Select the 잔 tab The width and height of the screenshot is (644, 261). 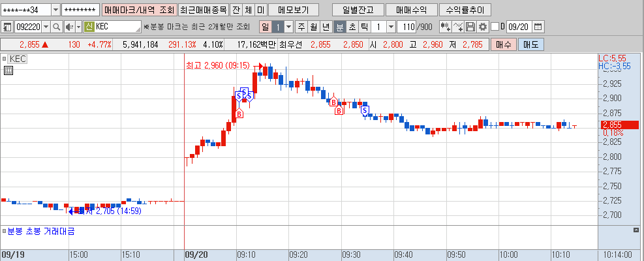[x=236, y=9]
